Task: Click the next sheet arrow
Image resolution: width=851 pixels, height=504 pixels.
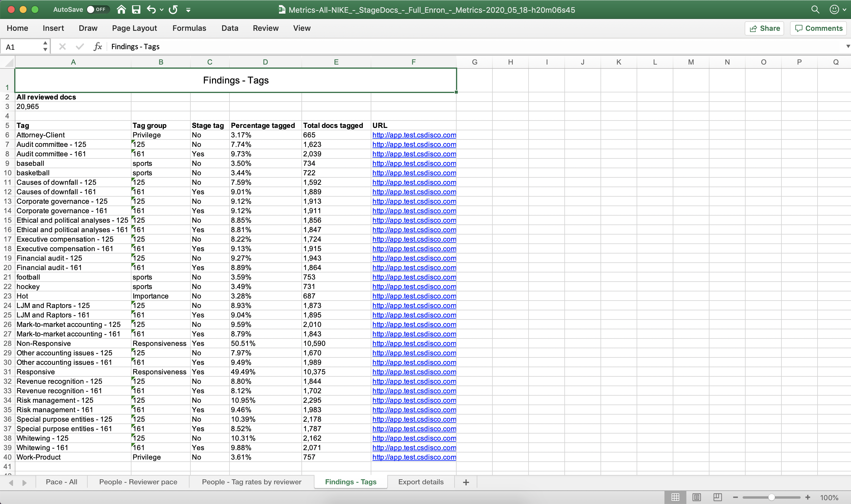Action: pos(25,483)
